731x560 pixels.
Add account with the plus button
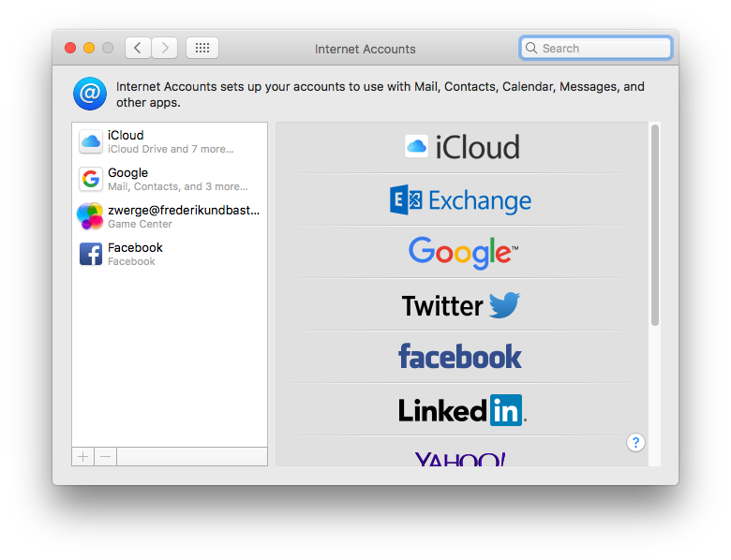click(83, 457)
